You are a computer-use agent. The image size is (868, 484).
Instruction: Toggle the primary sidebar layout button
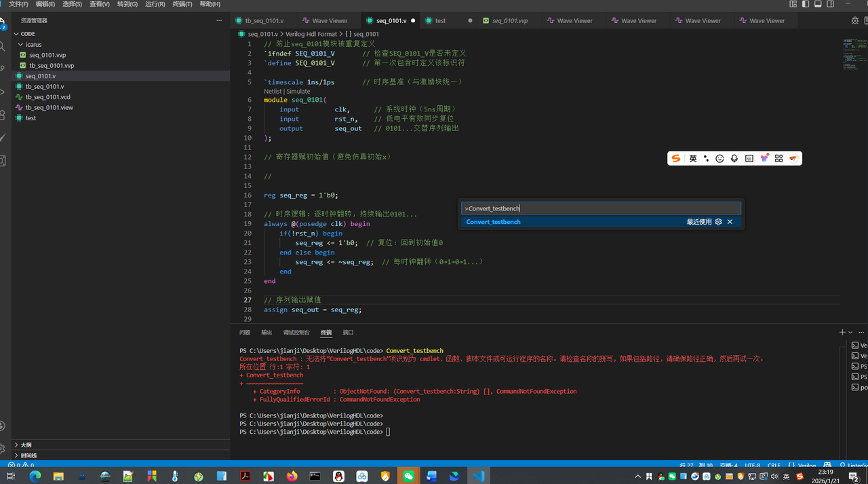(806, 4)
